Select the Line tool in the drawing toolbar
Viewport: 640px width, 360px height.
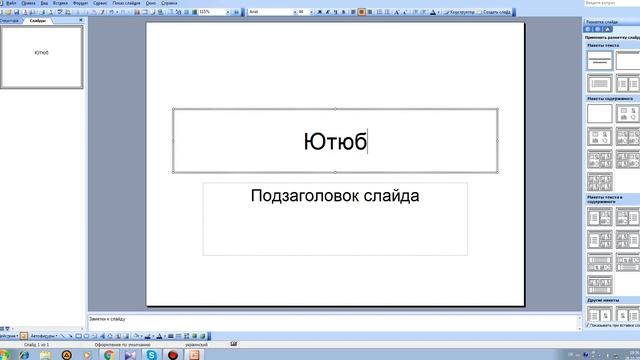[x=62, y=336]
